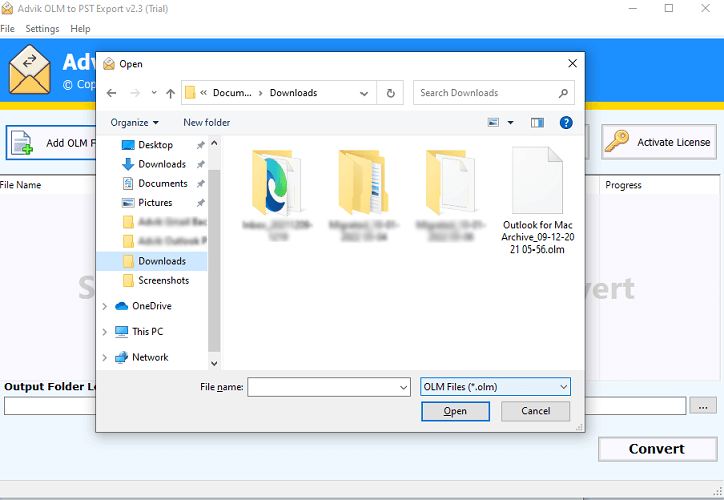724x500 pixels.
Task: Select Pictures in navigation pane
Action: pos(155,203)
